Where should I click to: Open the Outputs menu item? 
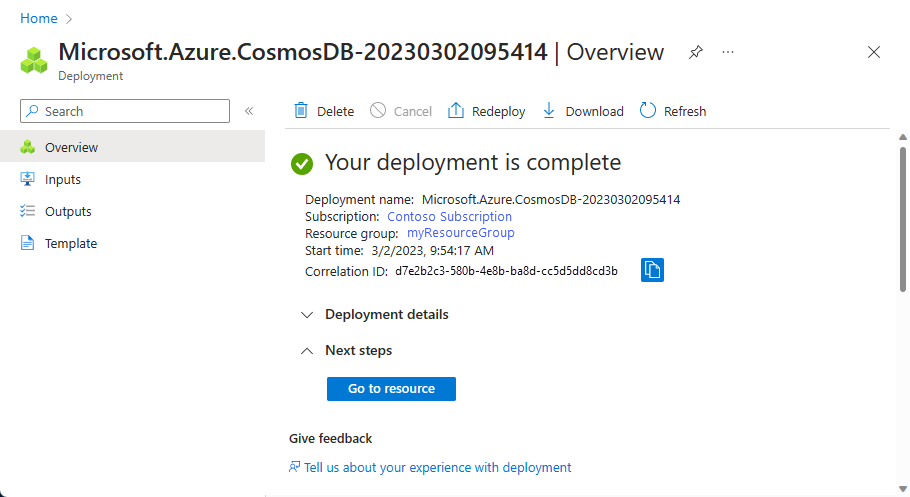(68, 211)
